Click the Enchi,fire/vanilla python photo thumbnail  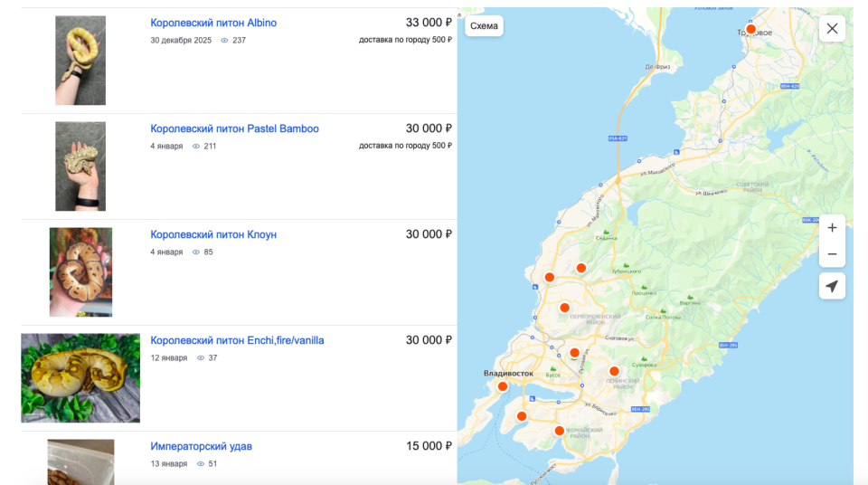coord(80,377)
